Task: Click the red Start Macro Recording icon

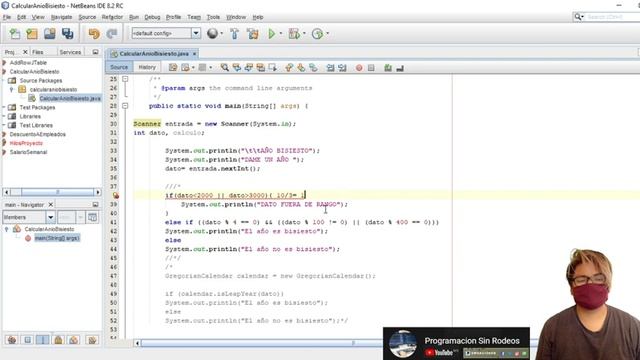Action: pos(359,68)
